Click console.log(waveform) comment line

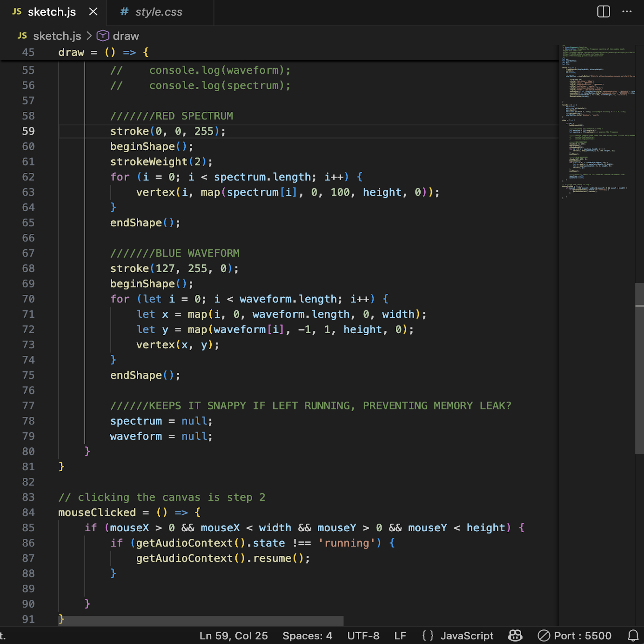click(x=200, y=70)
